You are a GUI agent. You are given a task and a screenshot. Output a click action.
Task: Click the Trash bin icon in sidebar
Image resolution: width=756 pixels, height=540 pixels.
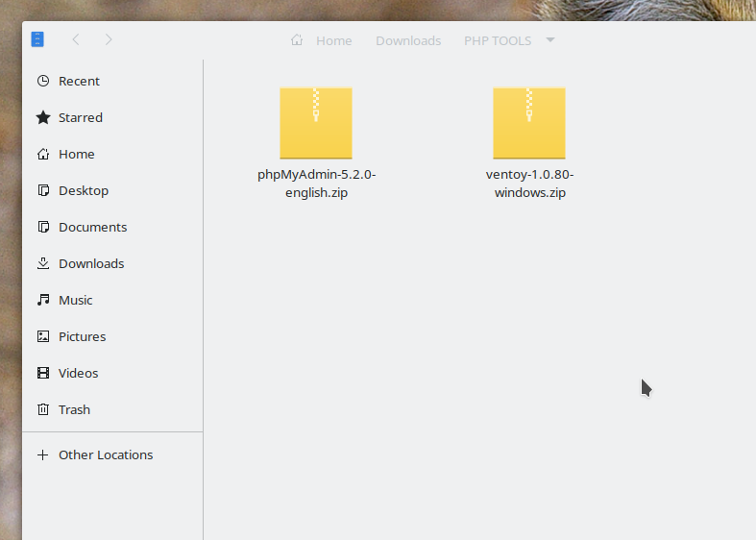pyautogui.click(x=42, y=410)
